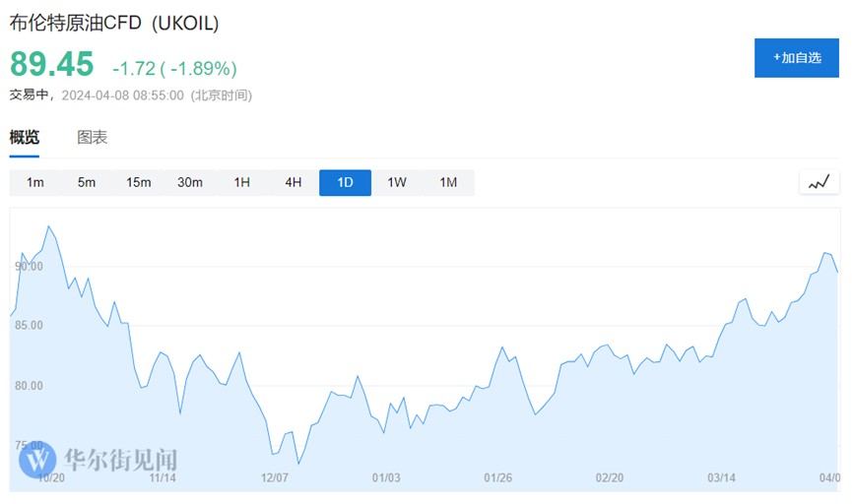Switch to the 概览 tab
The height and width of the screenshot is (504, 852).
pos(25,137)
